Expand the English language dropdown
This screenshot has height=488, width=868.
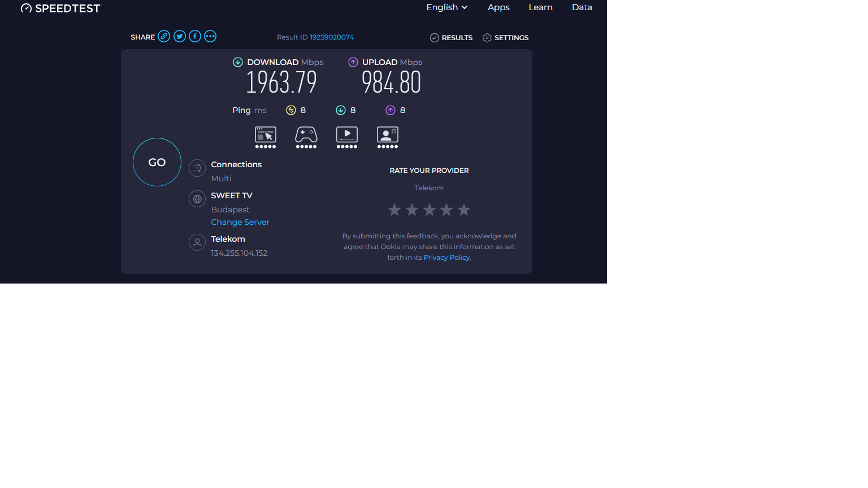point(447,7)
